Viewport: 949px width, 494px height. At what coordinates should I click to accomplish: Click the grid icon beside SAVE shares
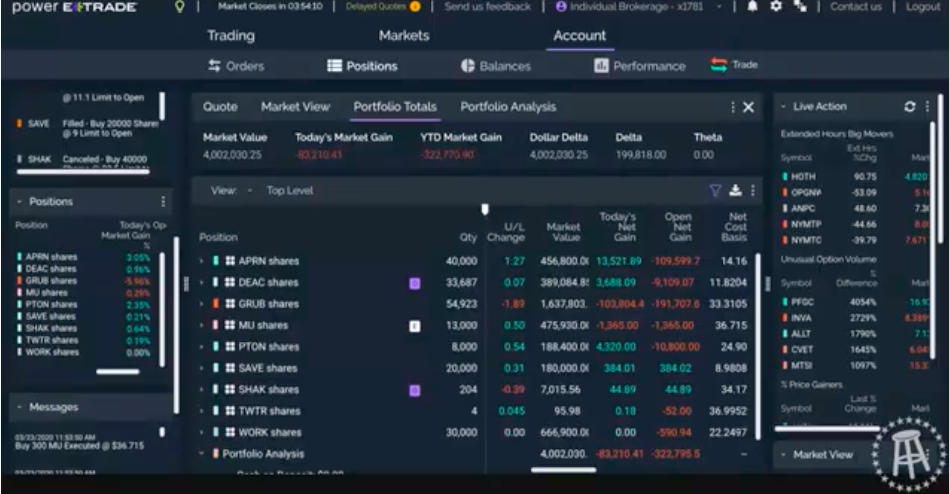[x=230, y=368]
